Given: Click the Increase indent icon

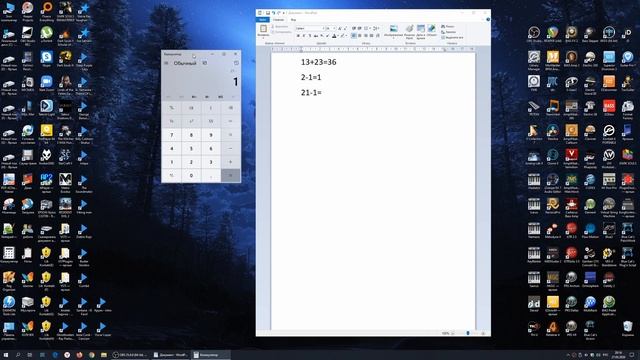Looking at the screenshot, I should [360, 28].
